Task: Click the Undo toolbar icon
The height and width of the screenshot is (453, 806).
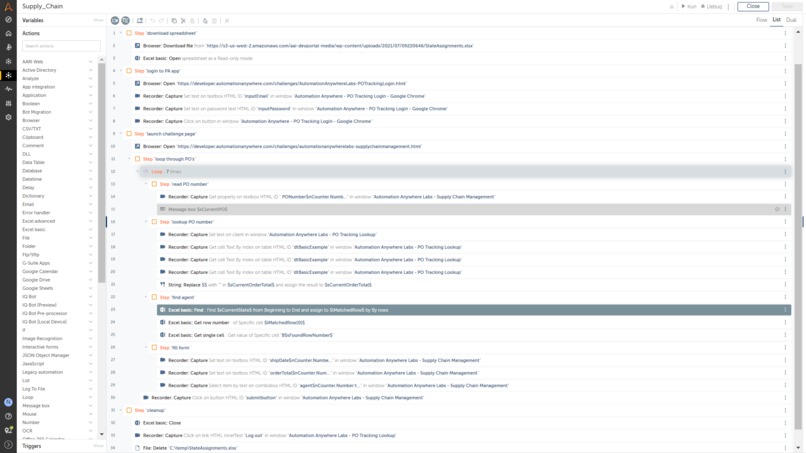Action: pos(152,21)
